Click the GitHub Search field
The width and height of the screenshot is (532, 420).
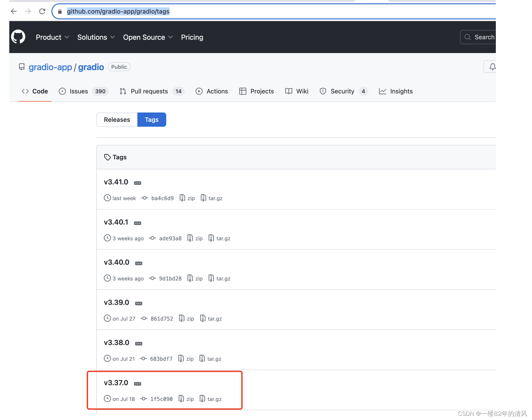(478, 37)
